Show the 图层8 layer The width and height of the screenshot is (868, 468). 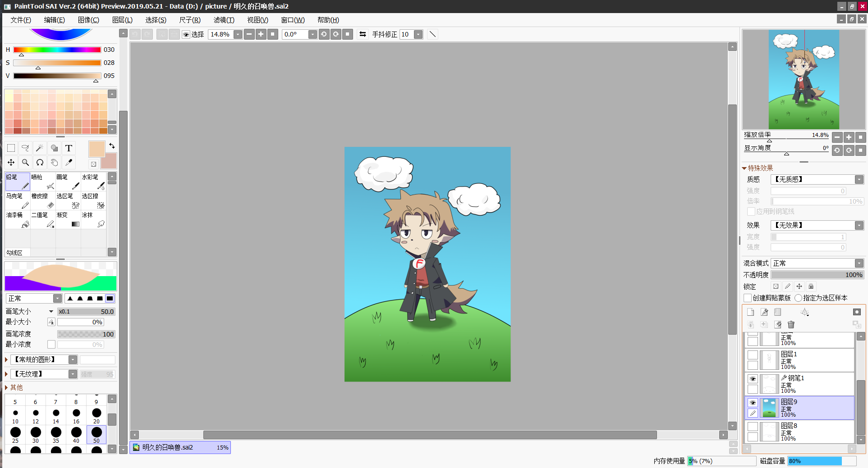(x=753, y=427)
